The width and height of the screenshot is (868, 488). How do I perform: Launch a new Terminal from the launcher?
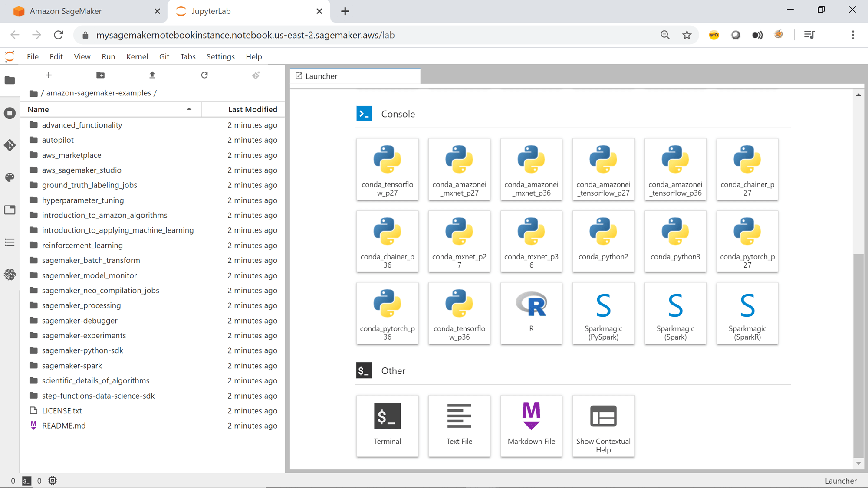(387, 425)
